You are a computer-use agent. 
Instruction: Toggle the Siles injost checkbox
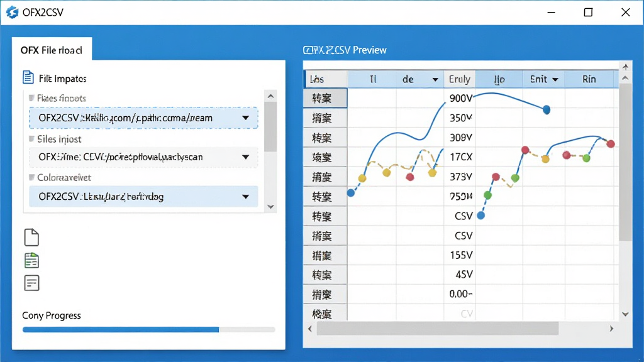pos(31,139)
